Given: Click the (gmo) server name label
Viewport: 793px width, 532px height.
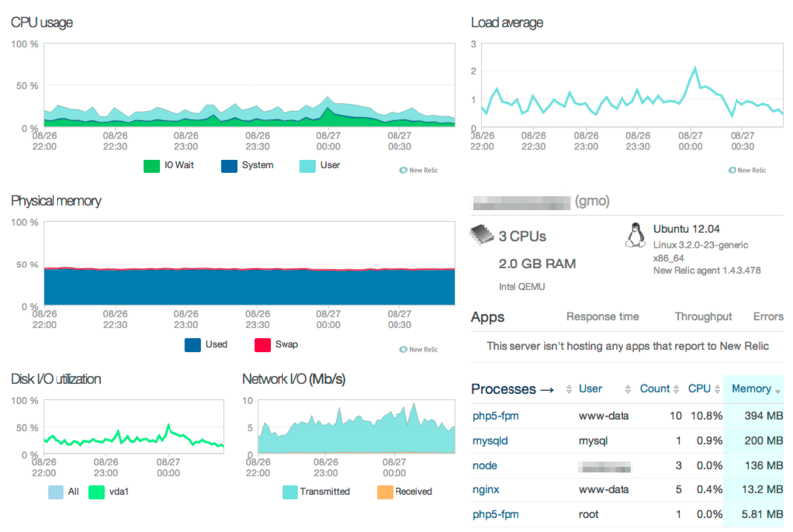Looking at the screenshot, I should tap(592, 201).
